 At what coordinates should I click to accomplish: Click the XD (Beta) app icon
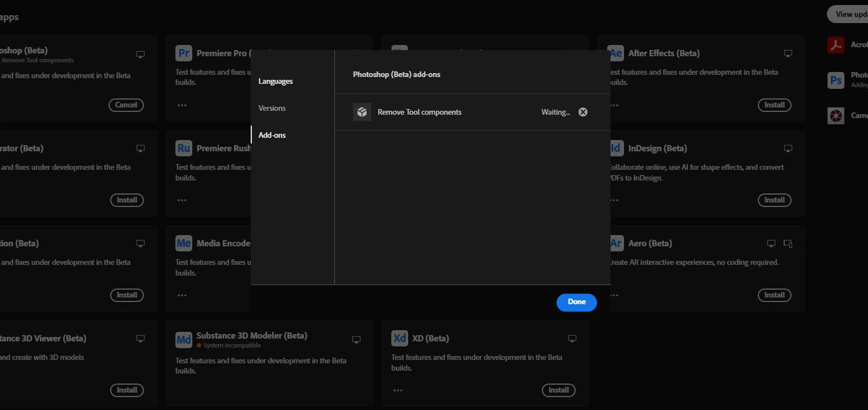tap(400, 339)
